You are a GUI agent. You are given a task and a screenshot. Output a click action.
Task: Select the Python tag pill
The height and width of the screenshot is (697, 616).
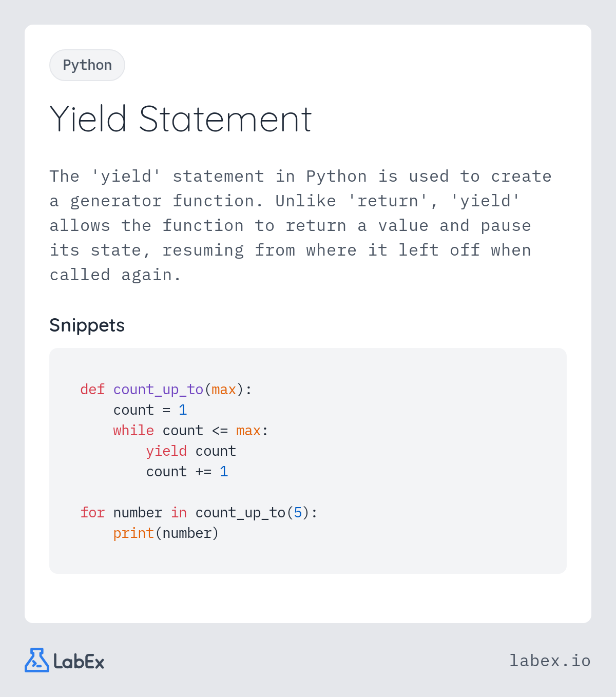point(87,65)
